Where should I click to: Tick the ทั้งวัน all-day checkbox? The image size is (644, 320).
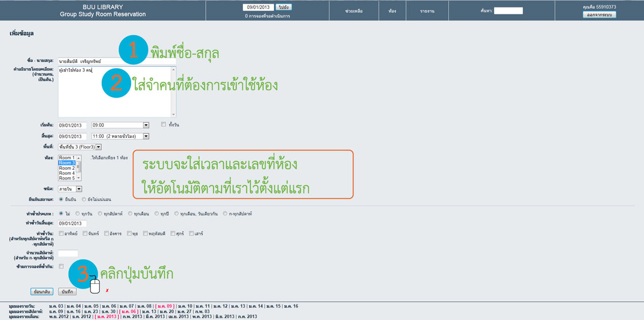(164, 125)
